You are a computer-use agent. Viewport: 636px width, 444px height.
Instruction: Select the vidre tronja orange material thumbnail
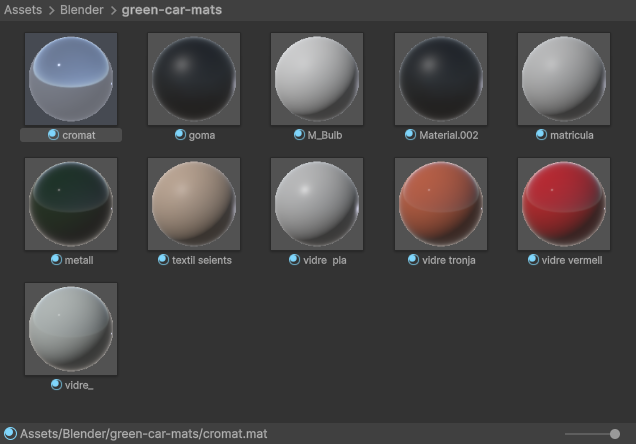point(441,204)
